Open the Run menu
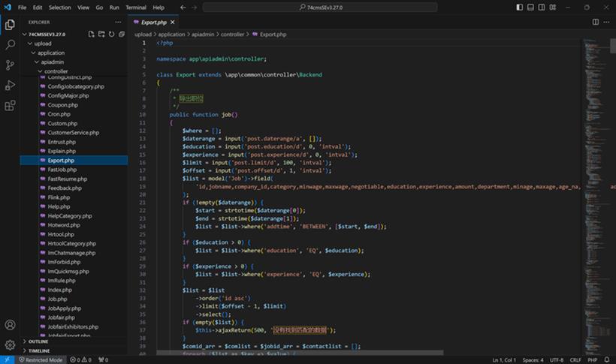The image size is (616, 364). click(114, 7)
